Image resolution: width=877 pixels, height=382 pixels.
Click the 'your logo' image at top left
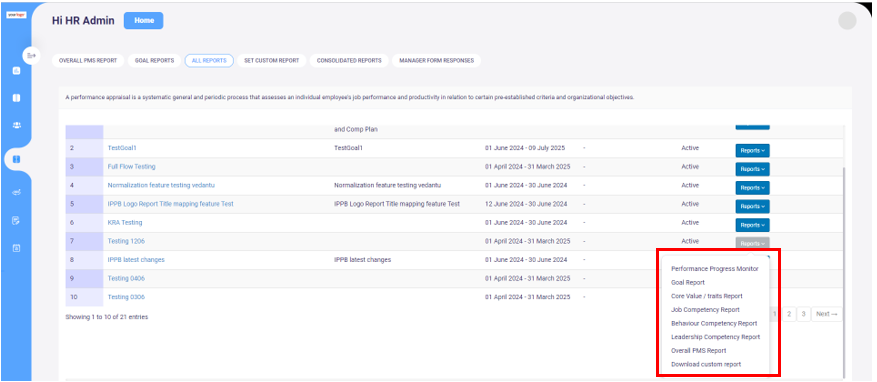[16, 15]
